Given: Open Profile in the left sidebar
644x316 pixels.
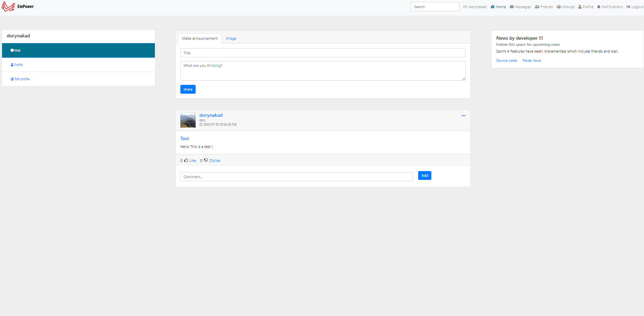Looking at the screenshot, I should pyautogui.click(x=78, y=64).
